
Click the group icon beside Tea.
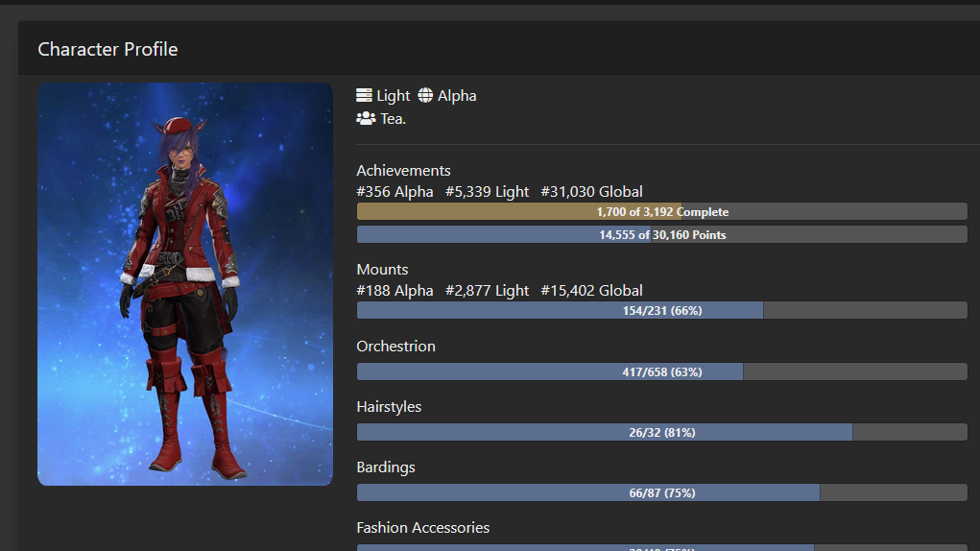(x=366, y=118)
